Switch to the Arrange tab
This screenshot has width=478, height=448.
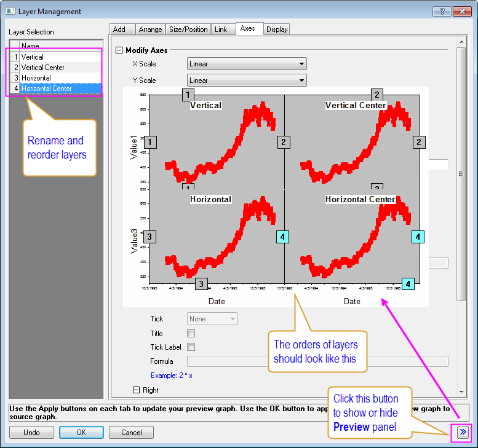(150, 29)
